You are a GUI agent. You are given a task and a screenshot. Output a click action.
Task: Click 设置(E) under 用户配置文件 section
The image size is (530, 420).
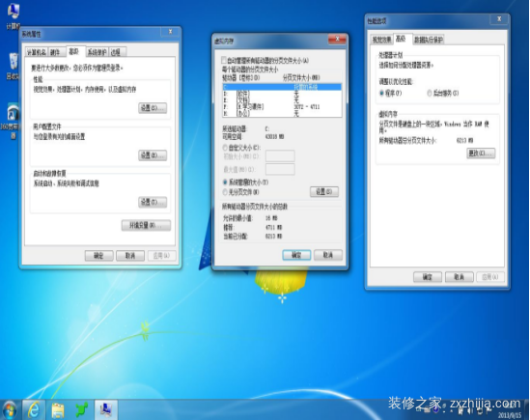153,155
